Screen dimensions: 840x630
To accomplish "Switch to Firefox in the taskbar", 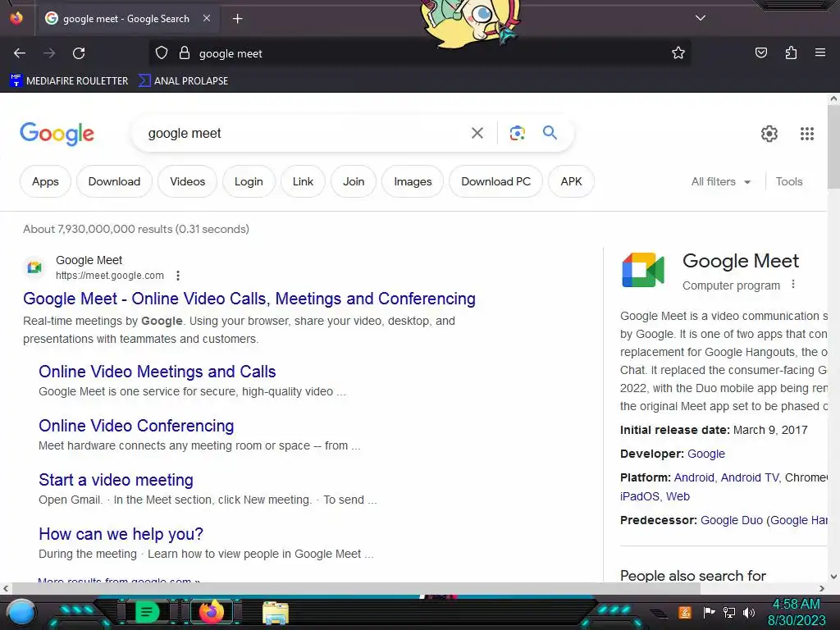I will pos(211,612).
